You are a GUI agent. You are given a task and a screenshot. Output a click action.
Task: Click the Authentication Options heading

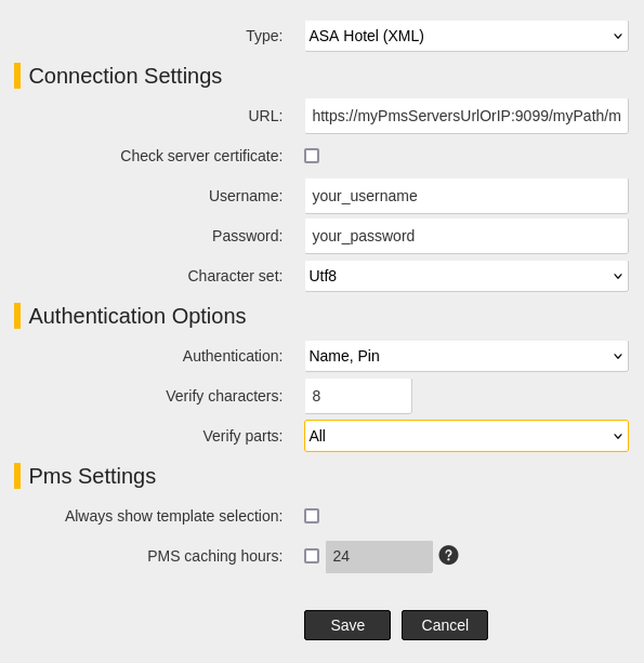tap(138, 316)
